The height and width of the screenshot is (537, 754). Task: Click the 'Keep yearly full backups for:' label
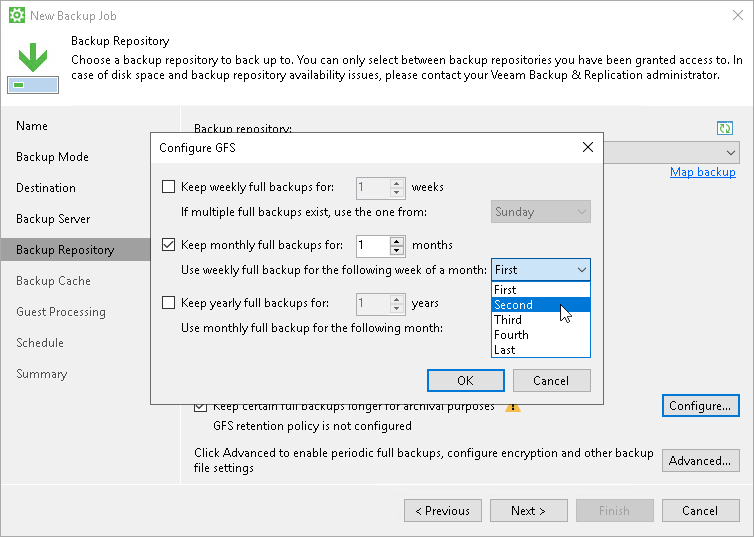pos(255,303)
